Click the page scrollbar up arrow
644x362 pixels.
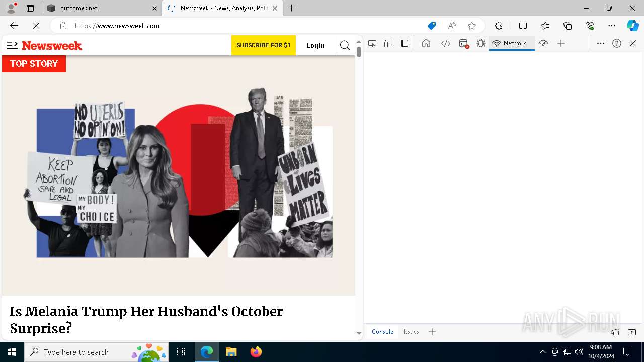(x=359, y=42)
